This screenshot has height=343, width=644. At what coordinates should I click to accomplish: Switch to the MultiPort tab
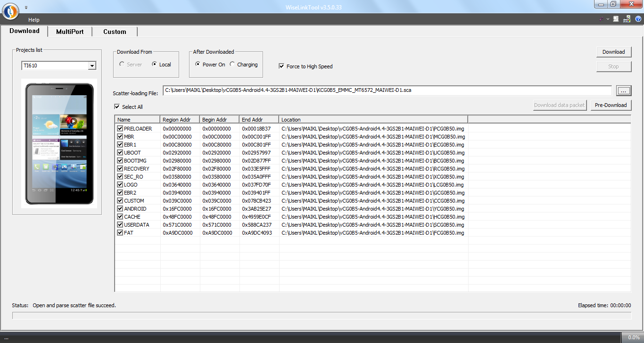click(70, 32)
